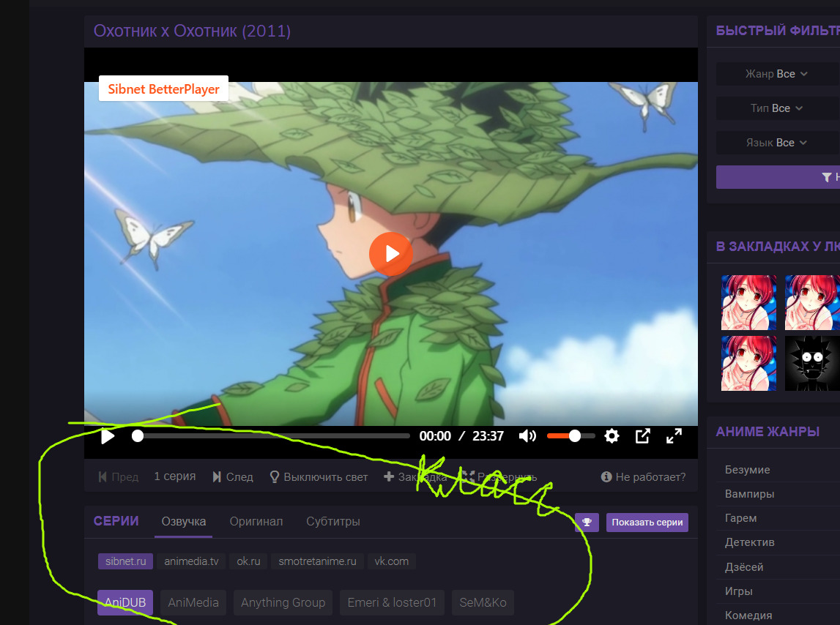Open the Язык filter dropdown
The width and height of the screenshot is (840, 625).
coord(776,143)
